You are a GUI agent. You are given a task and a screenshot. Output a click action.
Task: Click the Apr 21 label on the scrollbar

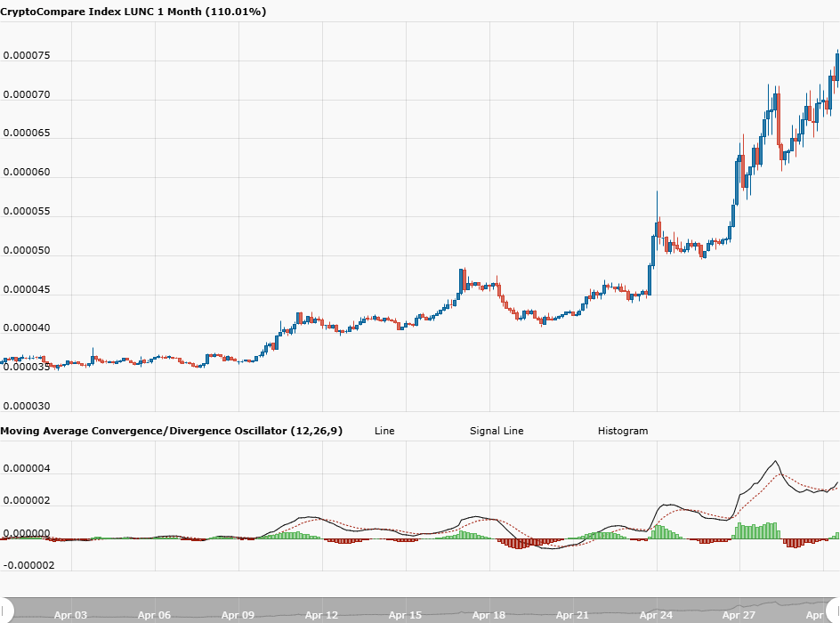(x=572, y=615)
